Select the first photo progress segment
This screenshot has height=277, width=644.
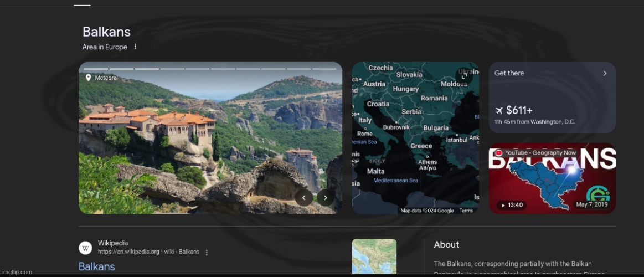pyautogui.click(x=96, y=69)
